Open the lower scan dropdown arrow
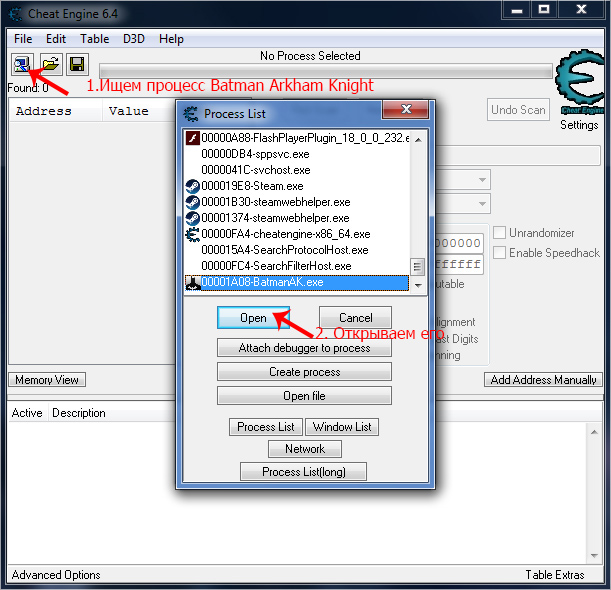The height and width of the screenshot is (590, 611). coord(482,204)
